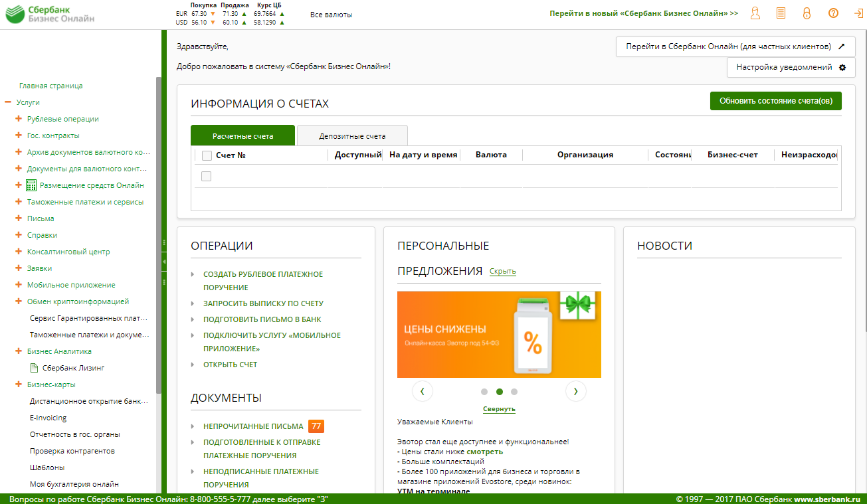Show previous banner with left arrow

423,391
